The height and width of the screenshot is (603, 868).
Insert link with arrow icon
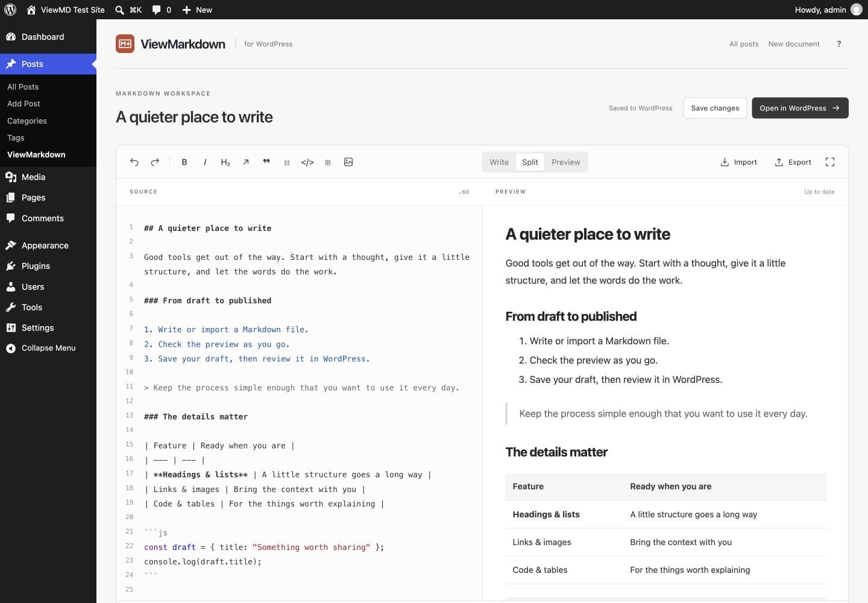246,162
